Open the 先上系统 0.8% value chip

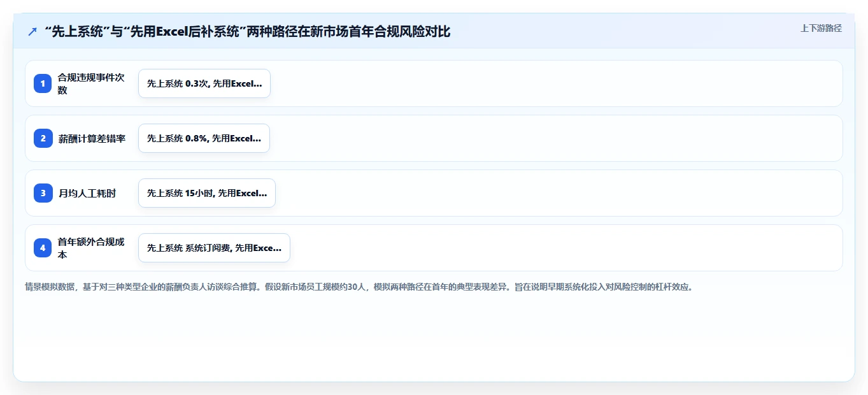[x=204, y=138]
